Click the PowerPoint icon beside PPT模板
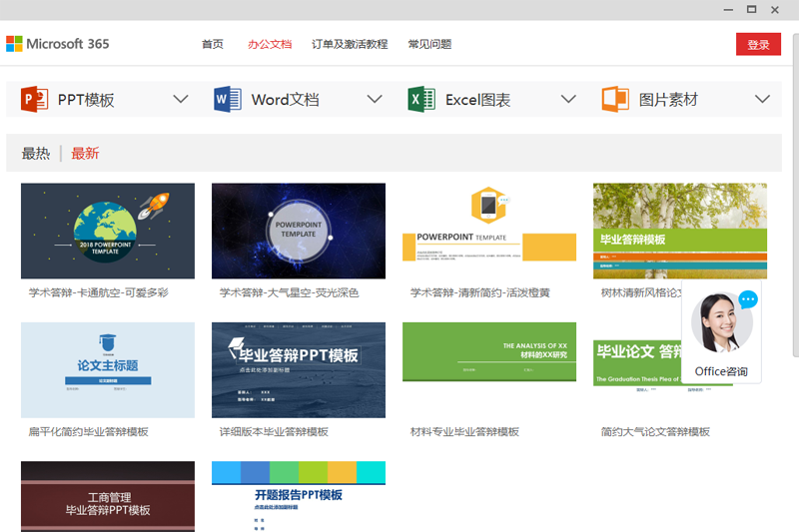799x532 pixels. pyautogui.click(x=35, y=100)
